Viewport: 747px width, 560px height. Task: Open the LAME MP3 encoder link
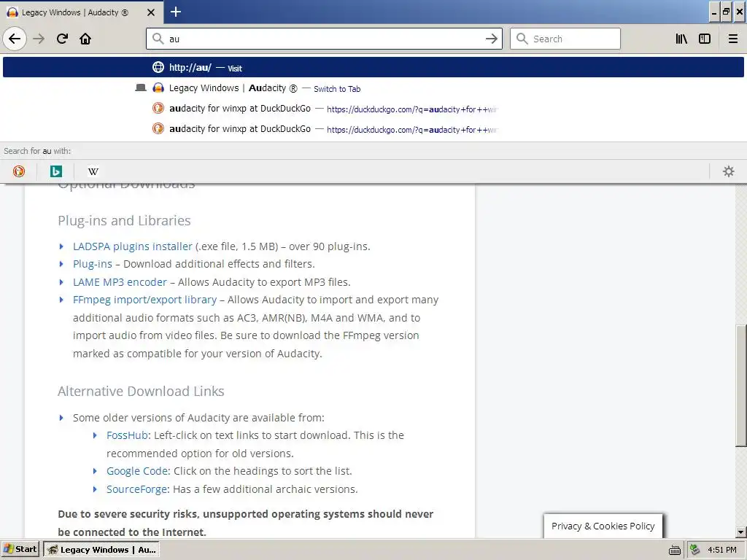coord(120,282)
